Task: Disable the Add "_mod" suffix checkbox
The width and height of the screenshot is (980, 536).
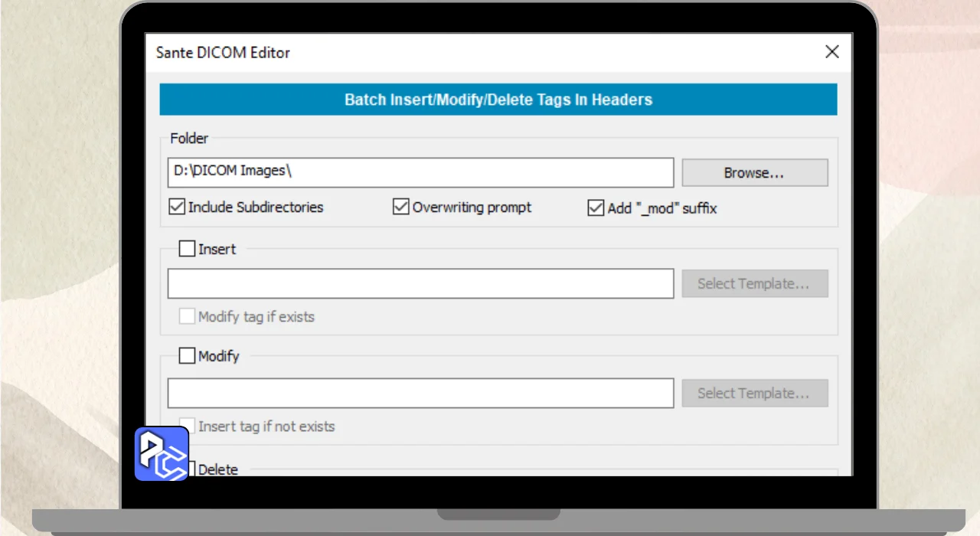Action: pyautogui.click(x=596, y=208)
